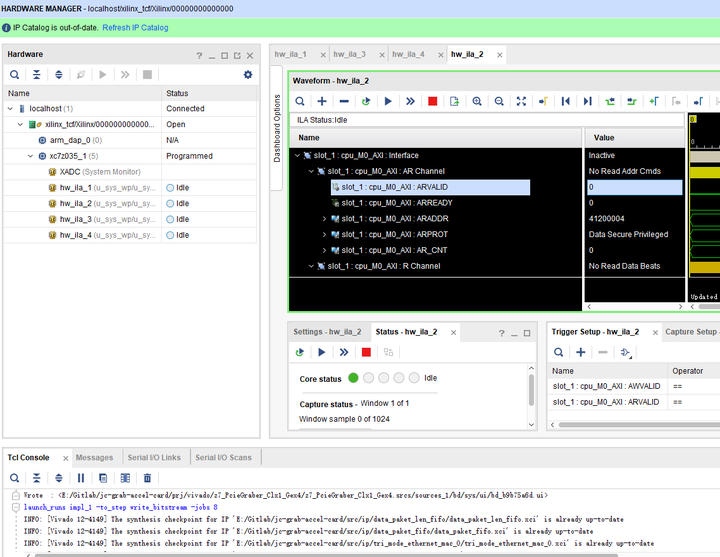
Task: Expand the AR_CNT signal bus
Action: (x=325, y=250)
